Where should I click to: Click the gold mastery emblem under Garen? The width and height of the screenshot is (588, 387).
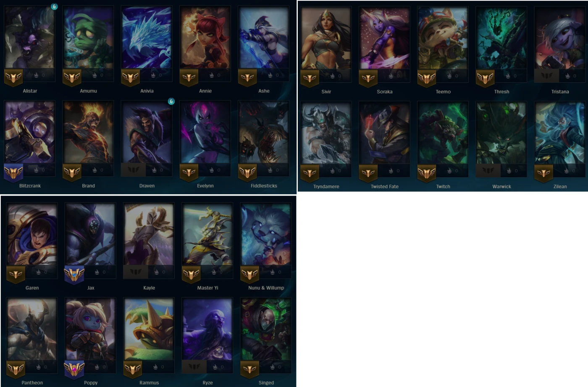pyautogui.click(x=16, y=275)
